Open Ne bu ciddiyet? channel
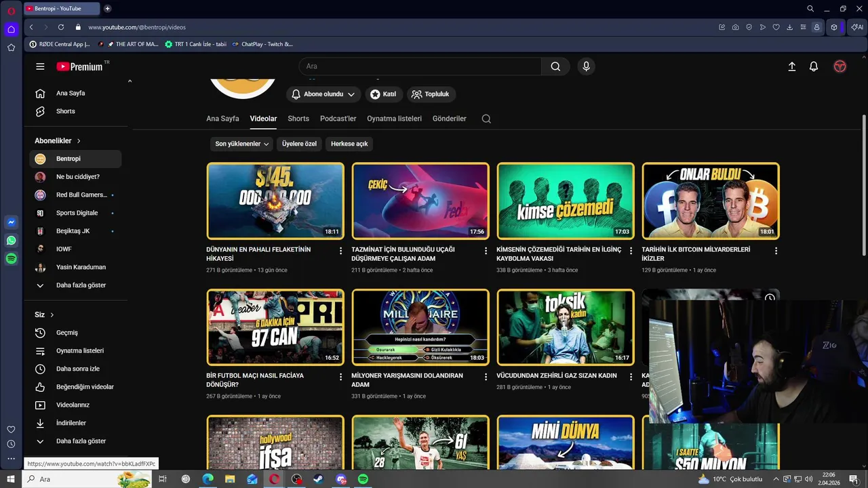Viewport: 868px width, 488px height. pos(75,177)
